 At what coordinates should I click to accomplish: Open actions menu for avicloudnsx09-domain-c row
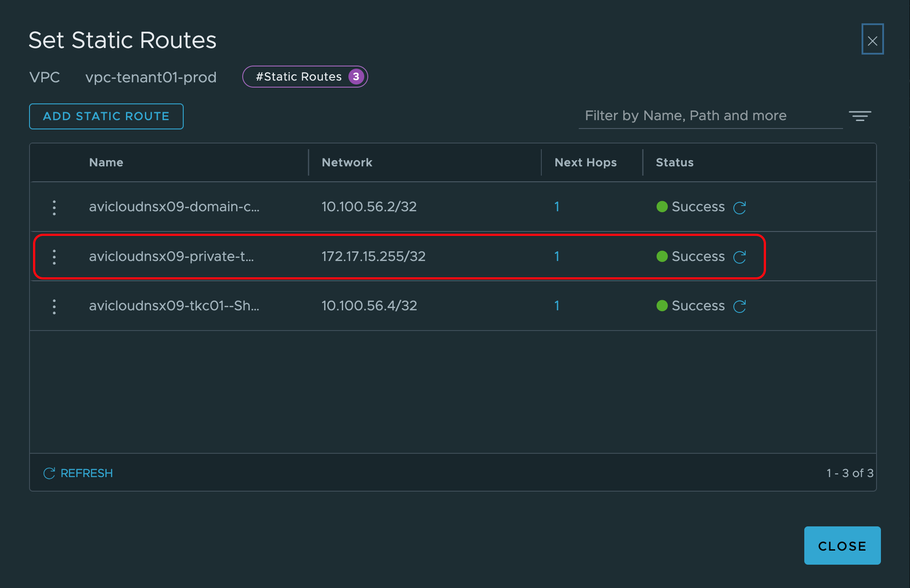54,207
